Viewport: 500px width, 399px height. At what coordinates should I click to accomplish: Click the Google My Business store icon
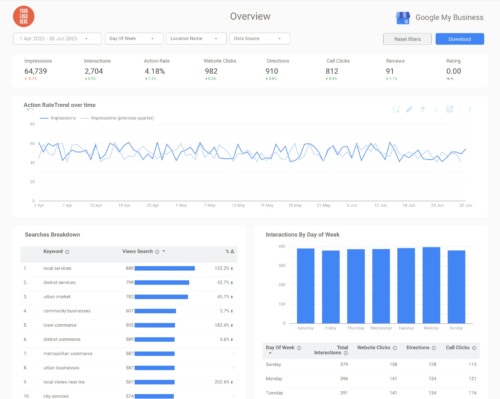(403, 18)
